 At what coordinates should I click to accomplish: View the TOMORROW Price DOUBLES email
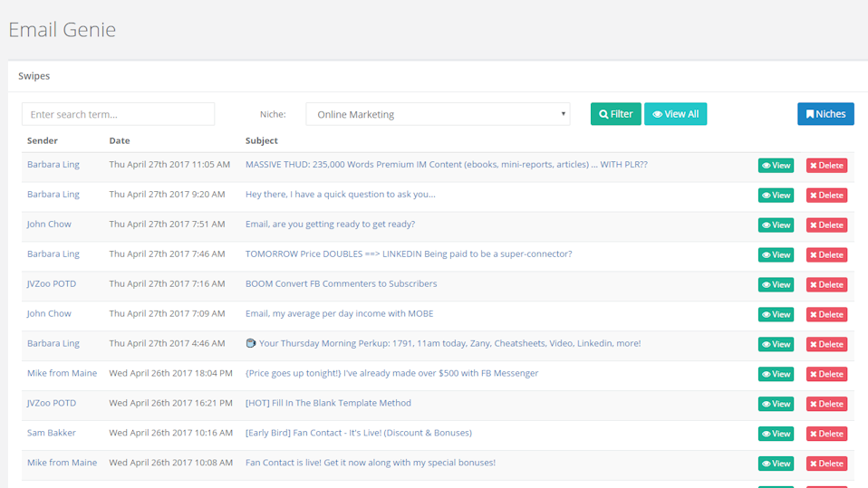coord(776,255)
